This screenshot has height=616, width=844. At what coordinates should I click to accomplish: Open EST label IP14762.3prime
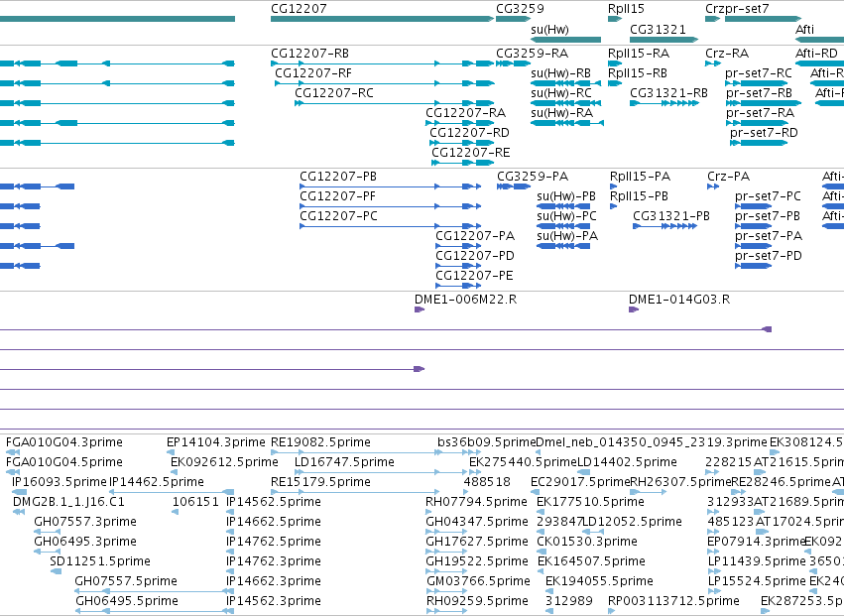(274, 561)
